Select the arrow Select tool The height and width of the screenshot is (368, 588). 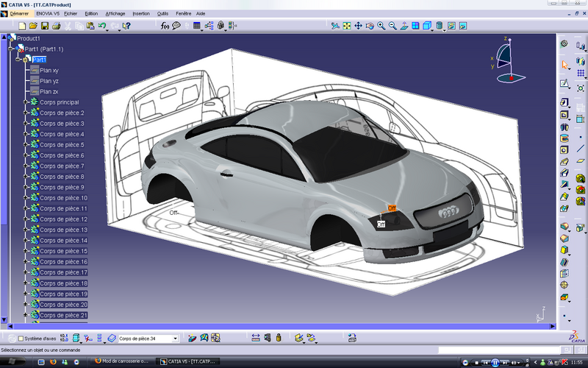point(564,65)
